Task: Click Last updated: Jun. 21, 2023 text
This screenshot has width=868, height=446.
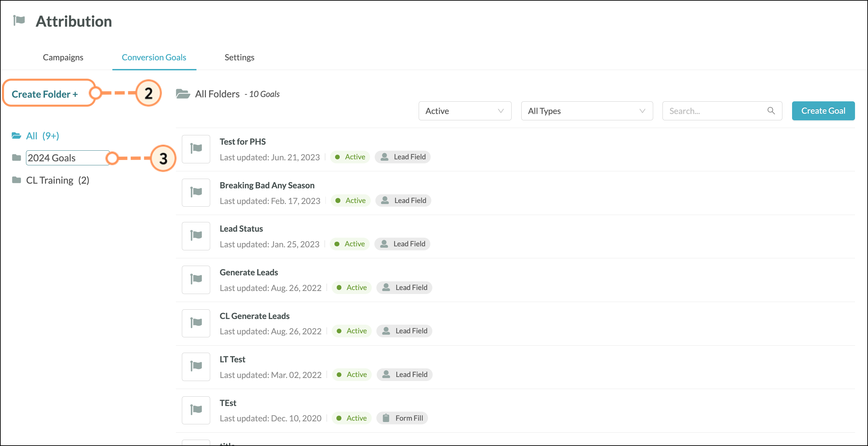Action: [269, 157]
